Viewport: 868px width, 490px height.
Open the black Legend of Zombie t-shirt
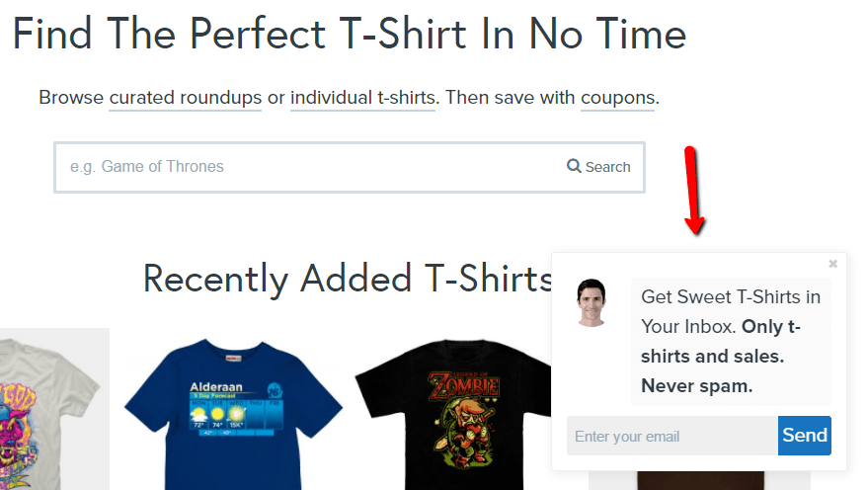point(453,414)
